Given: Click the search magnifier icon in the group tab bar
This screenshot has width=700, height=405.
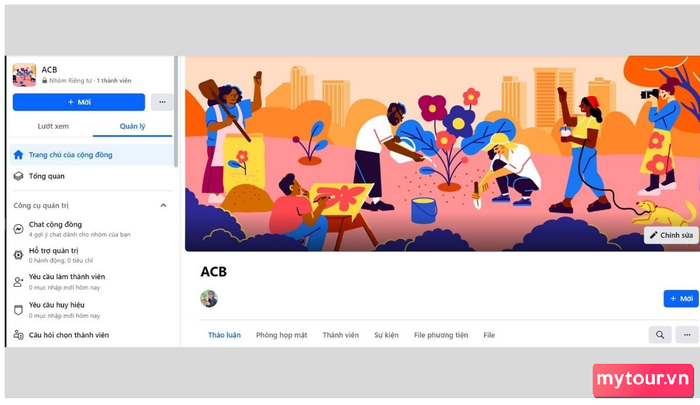Looking at the screenshot, I should click(660, 334).
